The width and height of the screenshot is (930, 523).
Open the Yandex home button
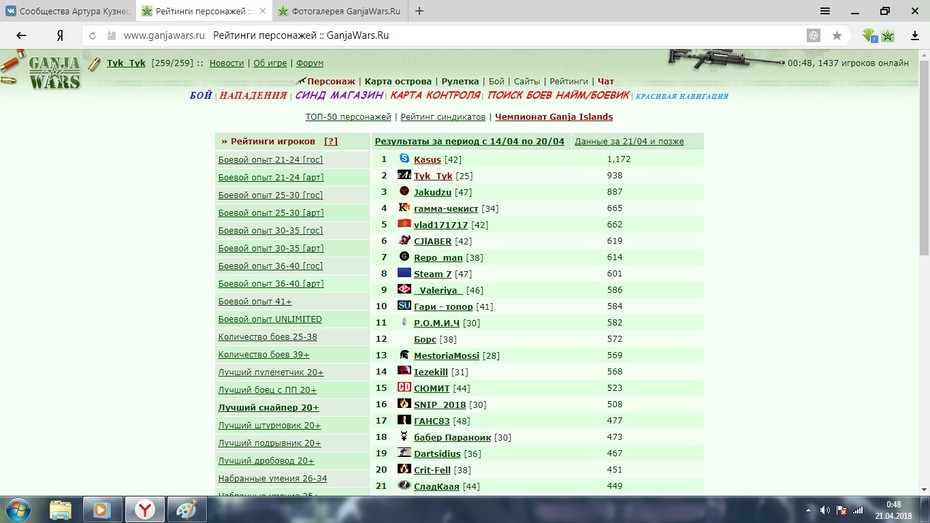tap(60, 36)
